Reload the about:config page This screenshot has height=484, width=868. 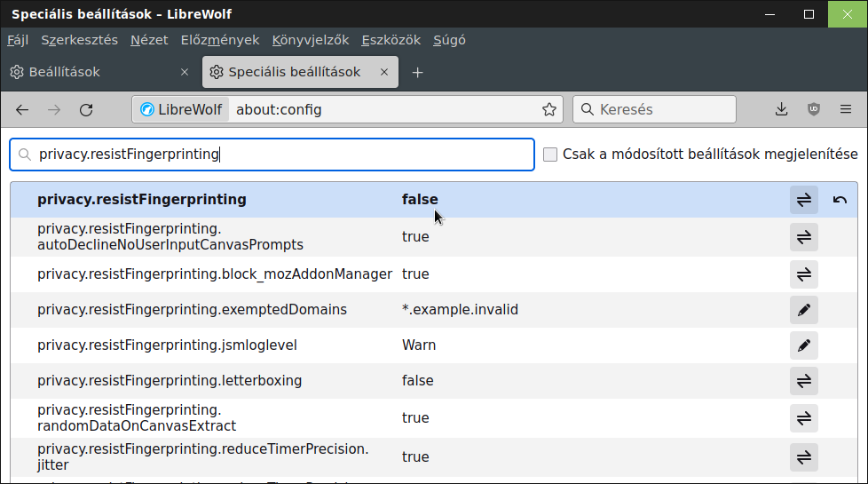pyautogui.click(x=86, y=109)
